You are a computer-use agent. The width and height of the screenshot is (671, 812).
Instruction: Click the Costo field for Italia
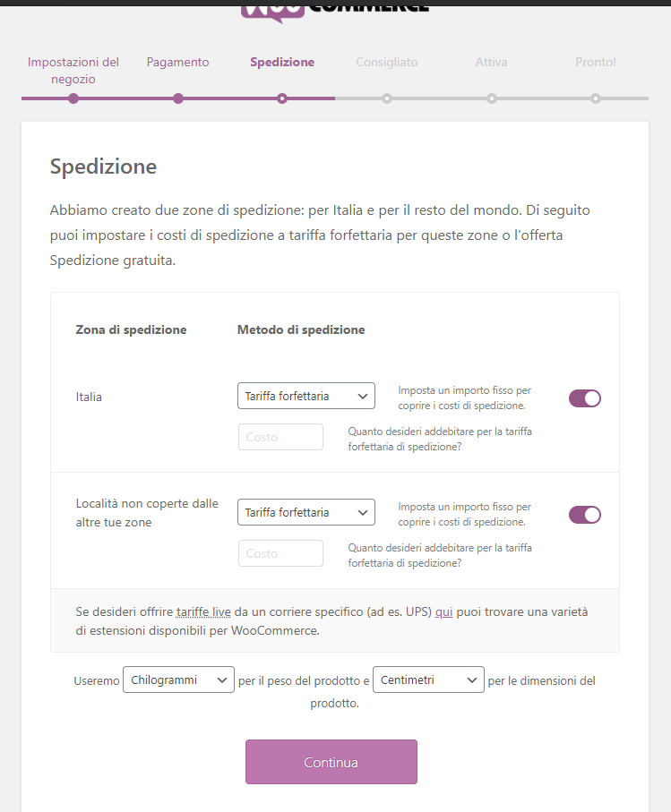tap(280, 436)
